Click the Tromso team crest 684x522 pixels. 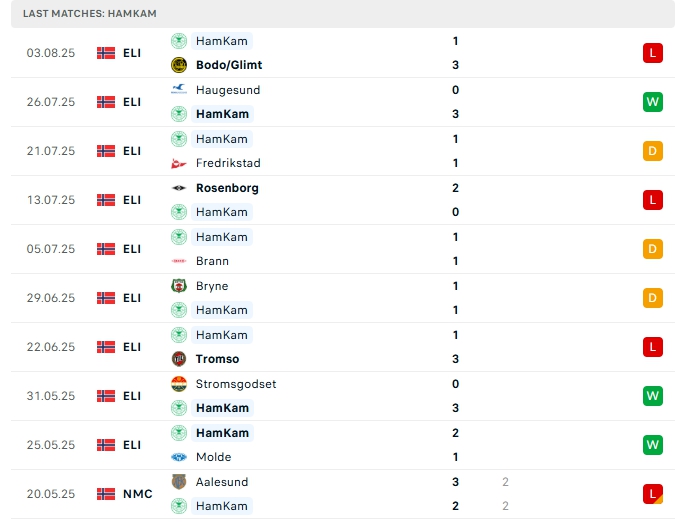tap(179, 359)
